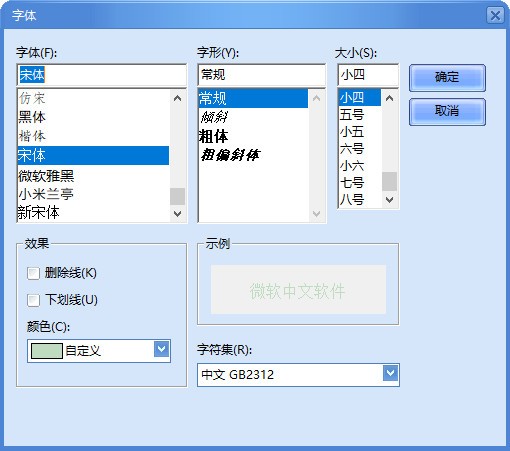Screen dimensions: 510x451
Task: Select 小六 in the size list
Action: pyautogui.click(x=360, y=166)
